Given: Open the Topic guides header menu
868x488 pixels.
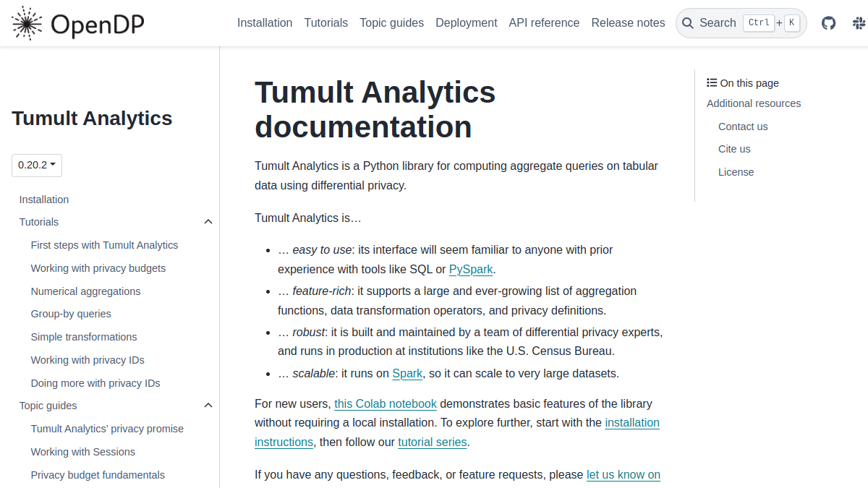Looking at the screenshot, I should (392, 23).
